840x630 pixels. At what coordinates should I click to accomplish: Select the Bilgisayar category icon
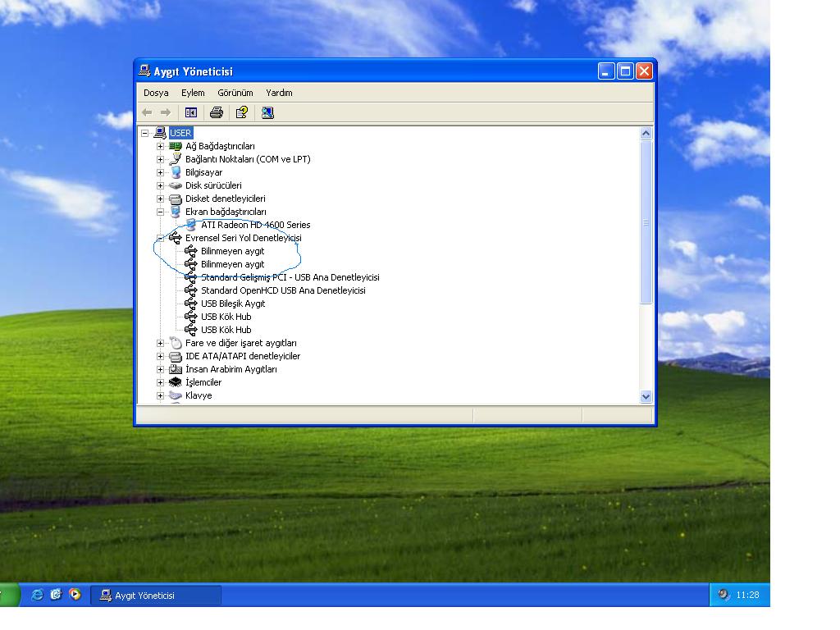(x=176, y=172)
